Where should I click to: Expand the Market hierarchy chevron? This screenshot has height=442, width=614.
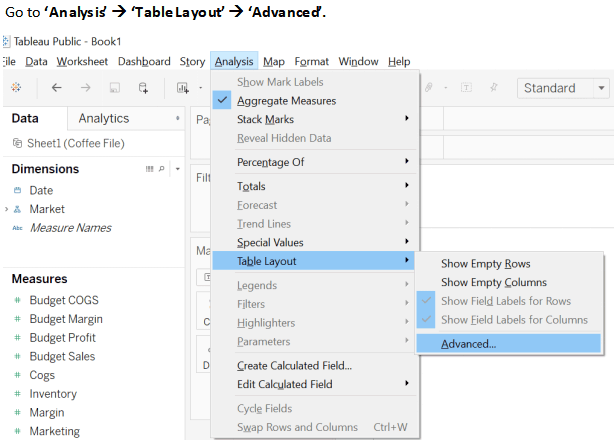click(6, 209)
